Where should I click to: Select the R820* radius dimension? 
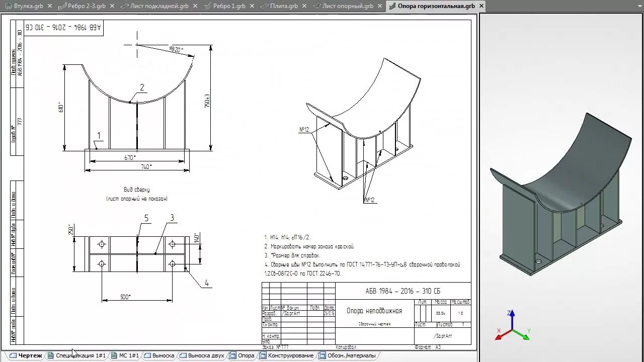(x=176, y=49)
